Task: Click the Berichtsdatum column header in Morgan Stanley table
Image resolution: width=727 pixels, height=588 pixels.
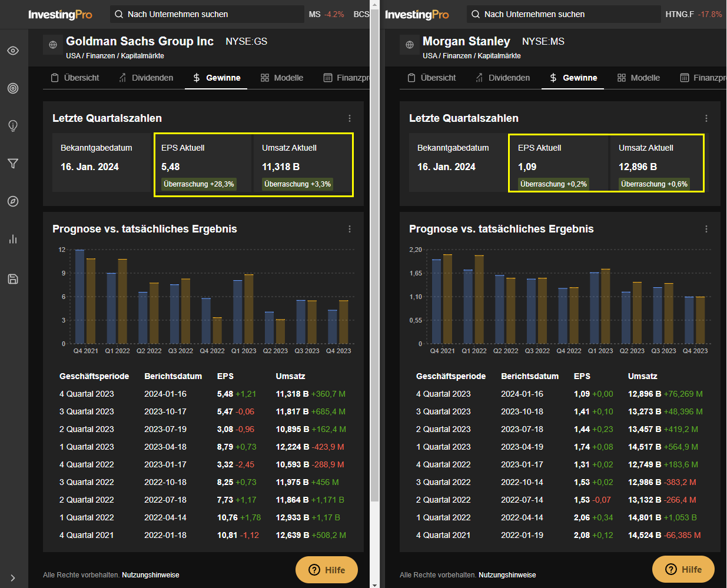Action: coord(530,376)
